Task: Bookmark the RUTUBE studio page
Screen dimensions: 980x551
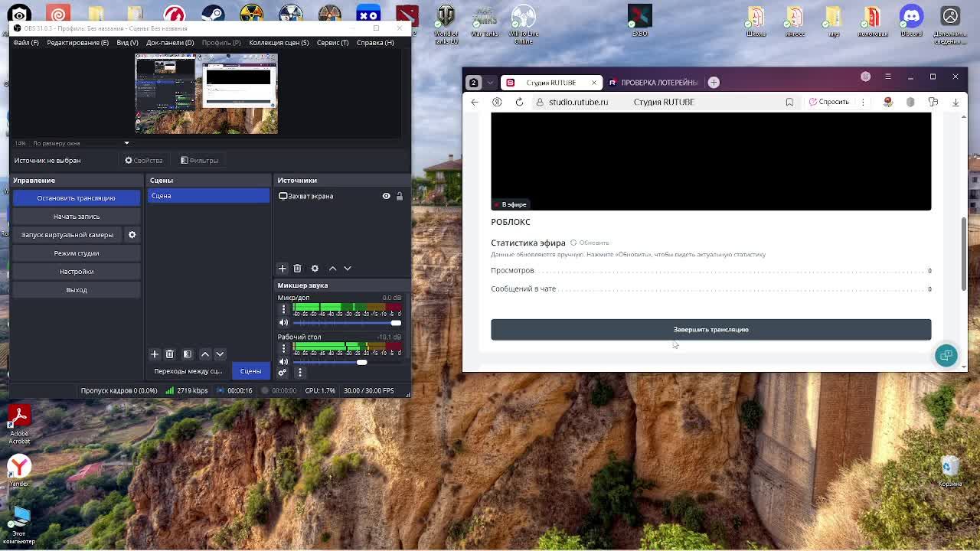Action: click(789, 102)
